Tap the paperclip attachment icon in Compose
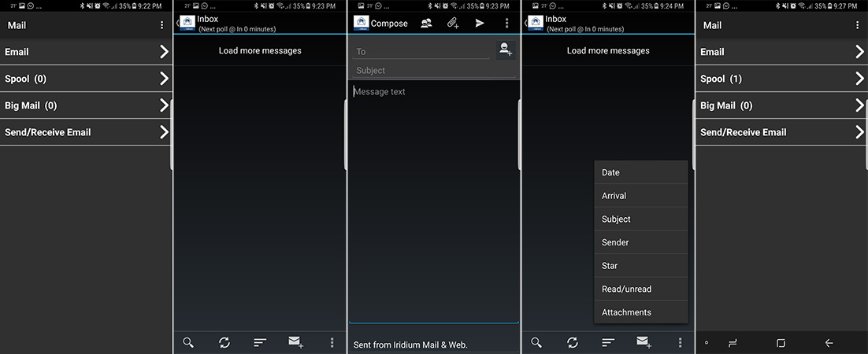The height and width of the screenshot is (354, 868). pyautogui.click(x=453, y=24)
